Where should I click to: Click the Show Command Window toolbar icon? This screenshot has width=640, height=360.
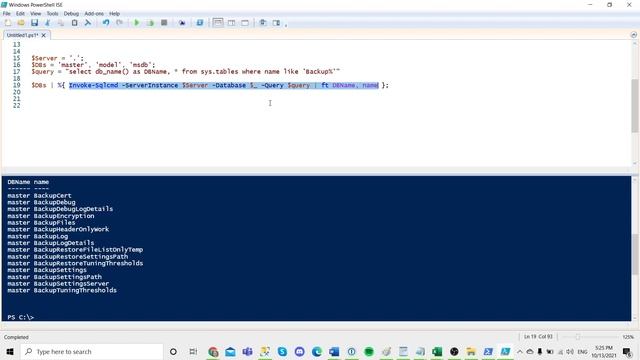pos(263,23)
